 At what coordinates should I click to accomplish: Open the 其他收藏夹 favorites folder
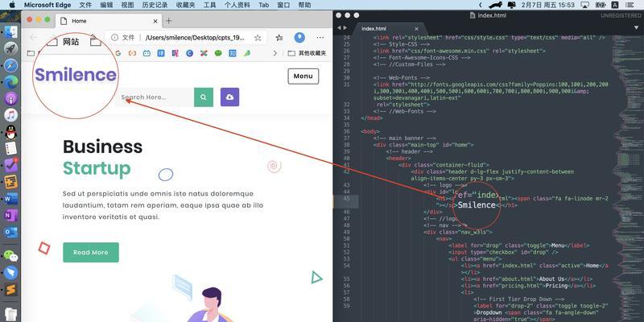point(308,53)
